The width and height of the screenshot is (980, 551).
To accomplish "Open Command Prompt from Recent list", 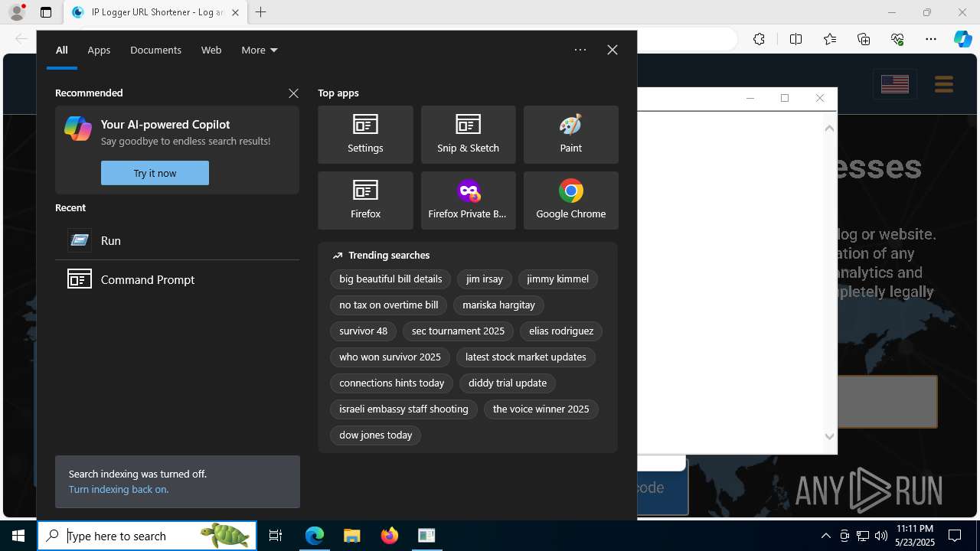I will (x=177, y=279).
